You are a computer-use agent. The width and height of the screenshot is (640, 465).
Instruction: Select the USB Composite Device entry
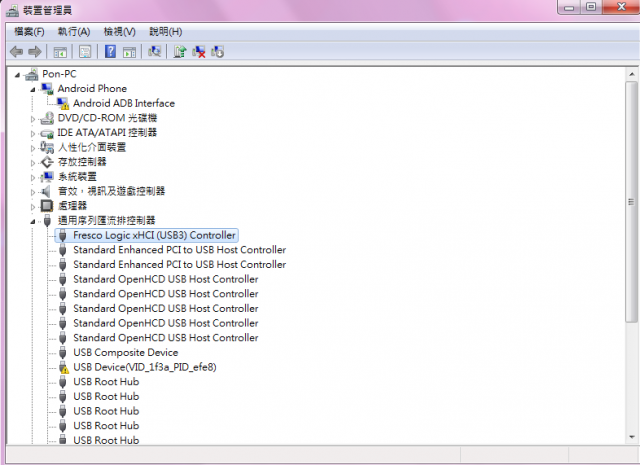(126, 353)
